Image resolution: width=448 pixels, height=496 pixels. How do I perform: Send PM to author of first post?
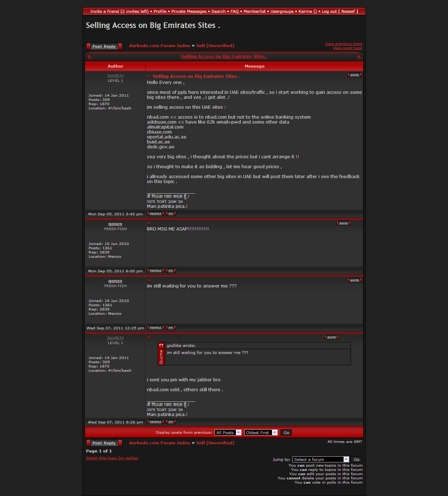171,214
